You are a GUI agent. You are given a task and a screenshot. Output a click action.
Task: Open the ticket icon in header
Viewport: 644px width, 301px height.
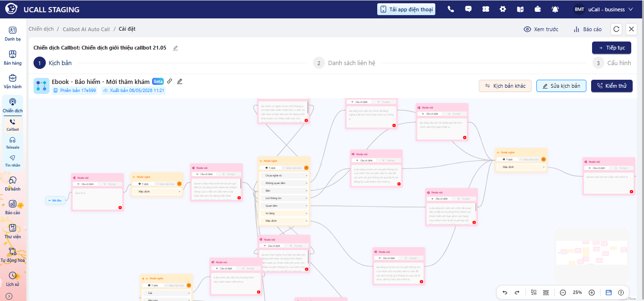pyautogui.click(x=485, y=9)
